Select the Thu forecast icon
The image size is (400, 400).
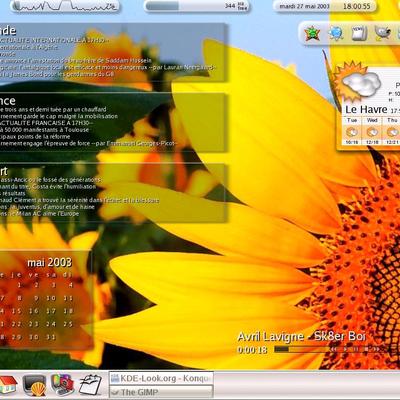click(392, 132)
